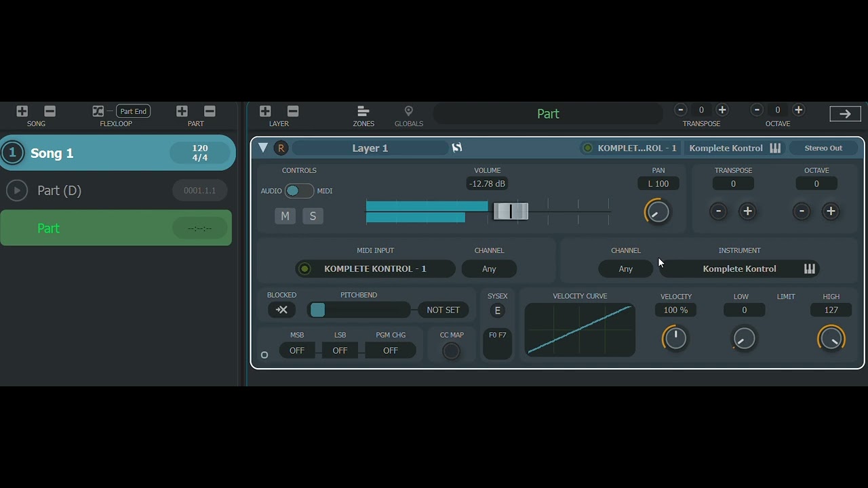The height and width of the screenshot is (488, 868).
Task: Decrease global octave in top toolbar
Action: point(757,110)
